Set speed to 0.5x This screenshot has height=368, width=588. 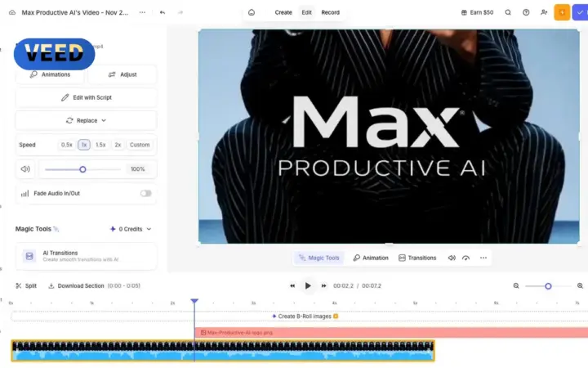coord(67,145)
